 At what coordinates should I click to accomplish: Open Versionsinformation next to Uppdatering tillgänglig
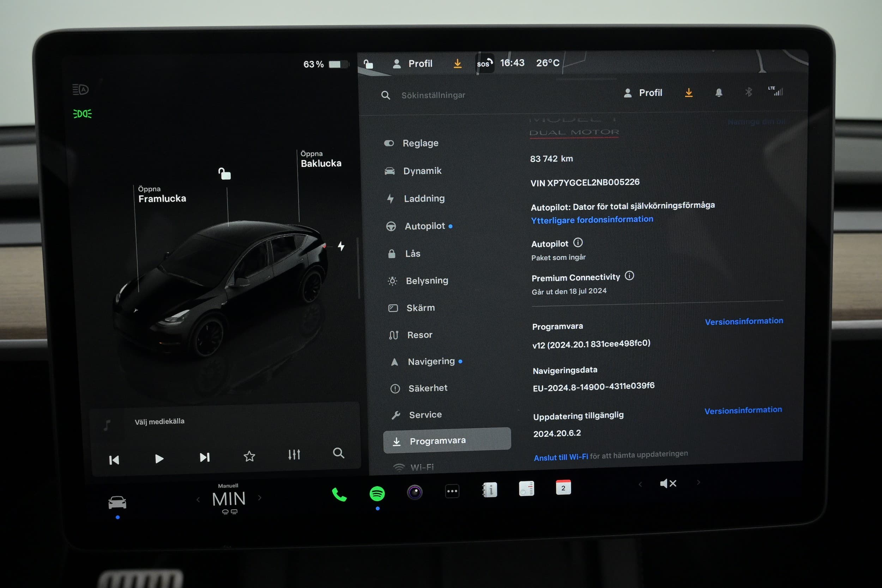click(x=743, y=410)
